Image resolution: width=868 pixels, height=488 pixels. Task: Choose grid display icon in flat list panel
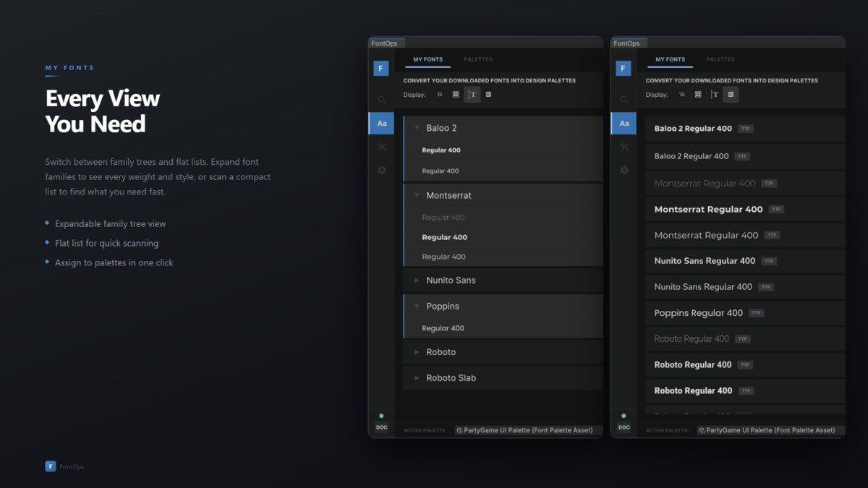698,95
